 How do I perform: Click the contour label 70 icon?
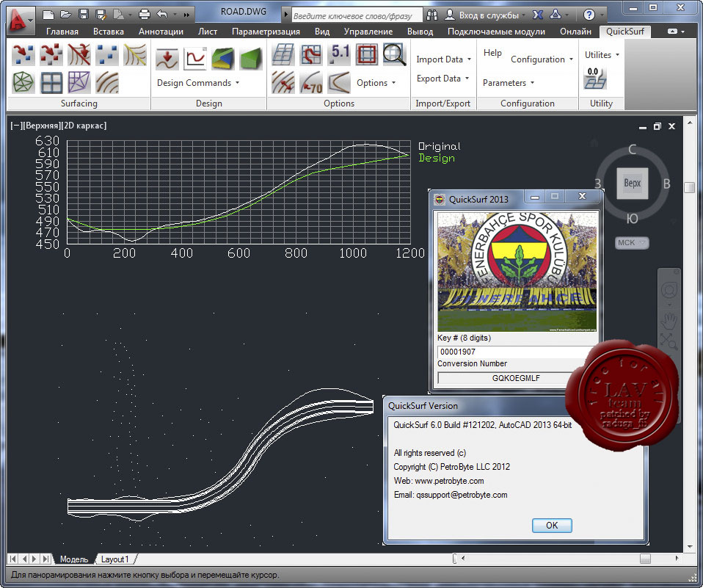pyautogui.click(x=311, y=82)
